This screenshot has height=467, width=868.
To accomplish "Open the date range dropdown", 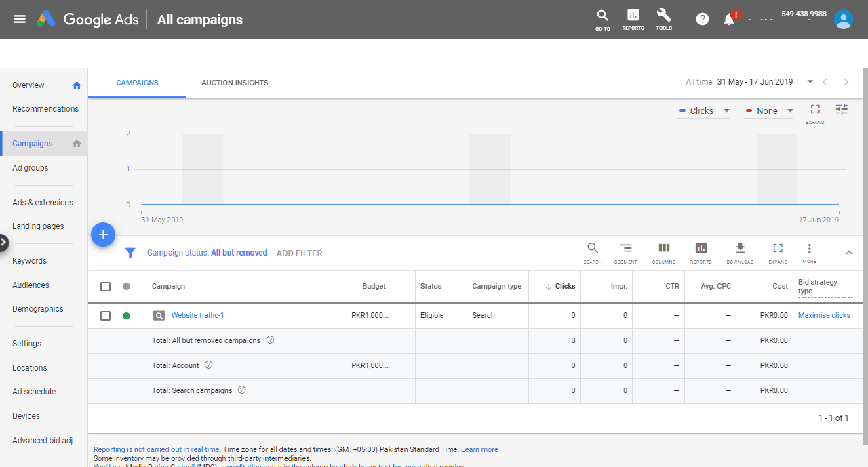I will click(766, 82).
